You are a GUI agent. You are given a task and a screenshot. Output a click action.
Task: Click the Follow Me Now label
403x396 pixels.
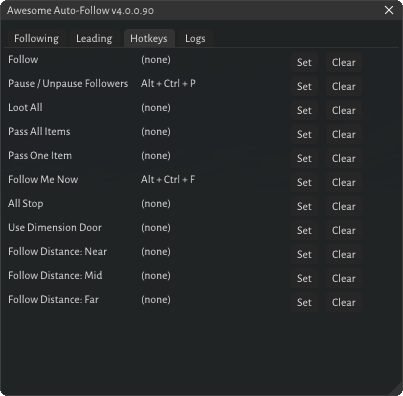pyautogui.click(x=43, y=179)
